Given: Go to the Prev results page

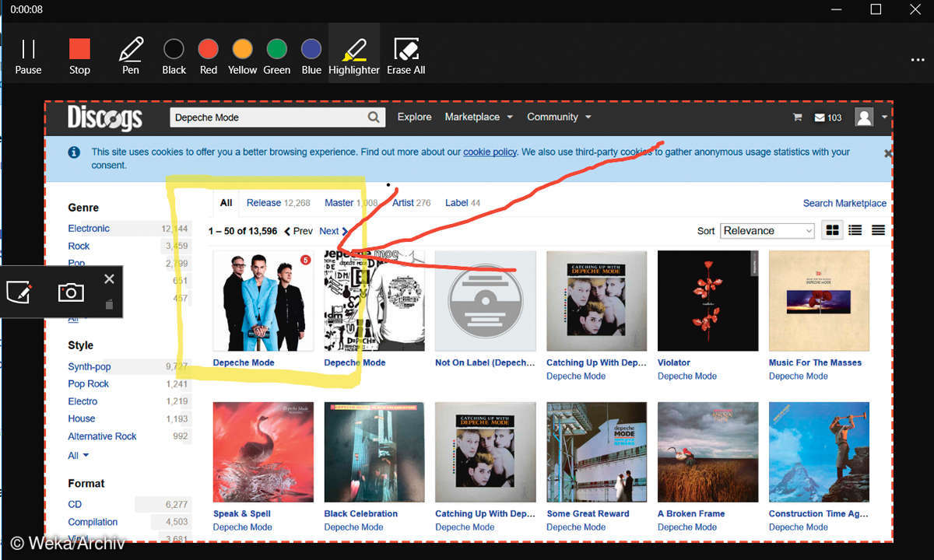Looking at the screenshot, I should point(298,231).
